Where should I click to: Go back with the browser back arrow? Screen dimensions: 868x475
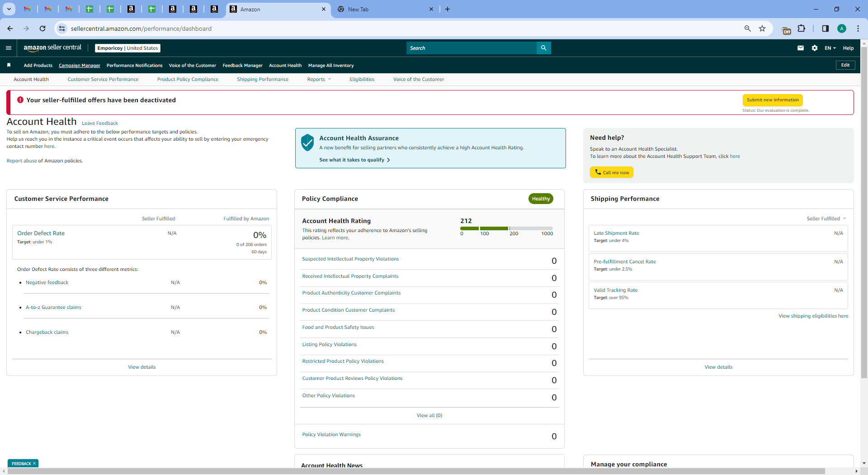coord(10,28)
